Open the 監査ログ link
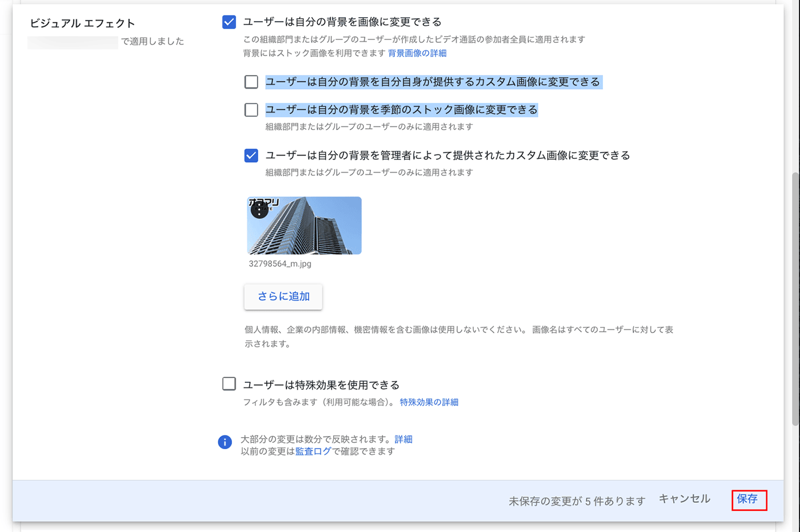The height and width of the screenshot is (532, 800). [313, 451]
